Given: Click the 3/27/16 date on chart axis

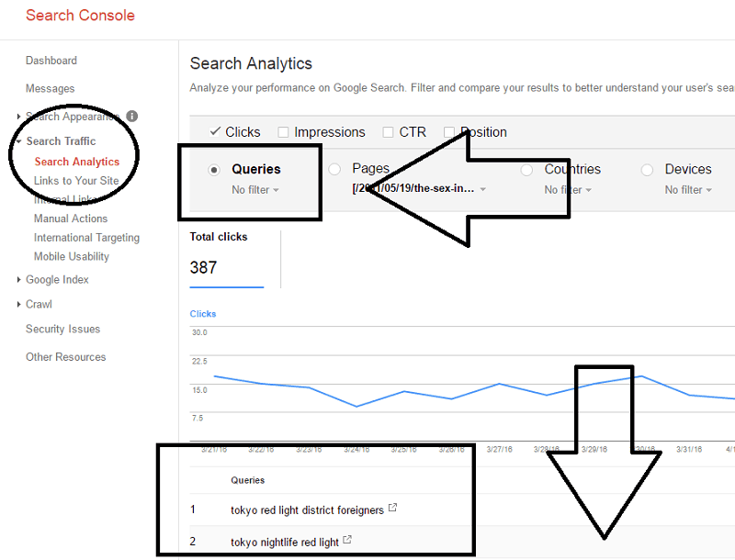Looking at the screenshot, I should [x=499, y=450].
